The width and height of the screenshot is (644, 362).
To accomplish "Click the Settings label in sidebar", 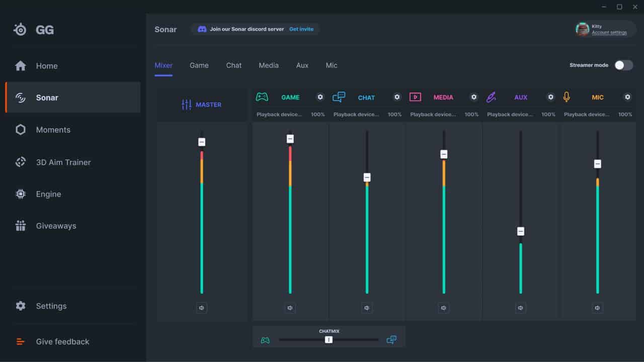I will coord(51,306).
